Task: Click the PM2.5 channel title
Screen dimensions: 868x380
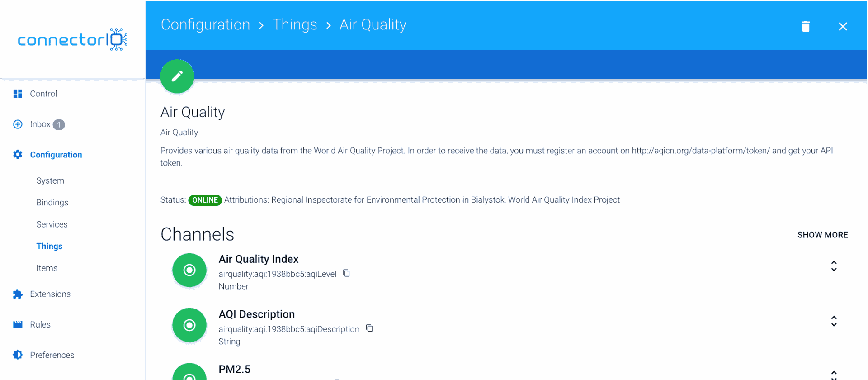Action: tap(235, 369)
